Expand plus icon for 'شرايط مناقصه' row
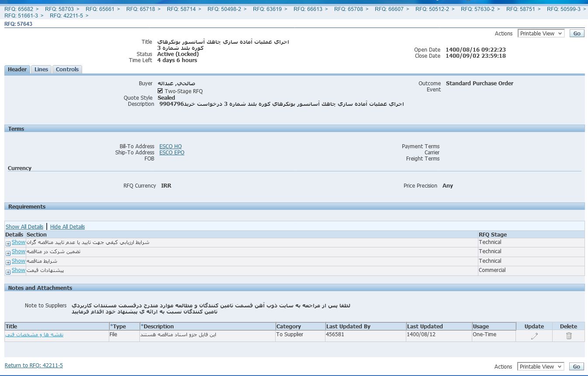 coord(8,262)
